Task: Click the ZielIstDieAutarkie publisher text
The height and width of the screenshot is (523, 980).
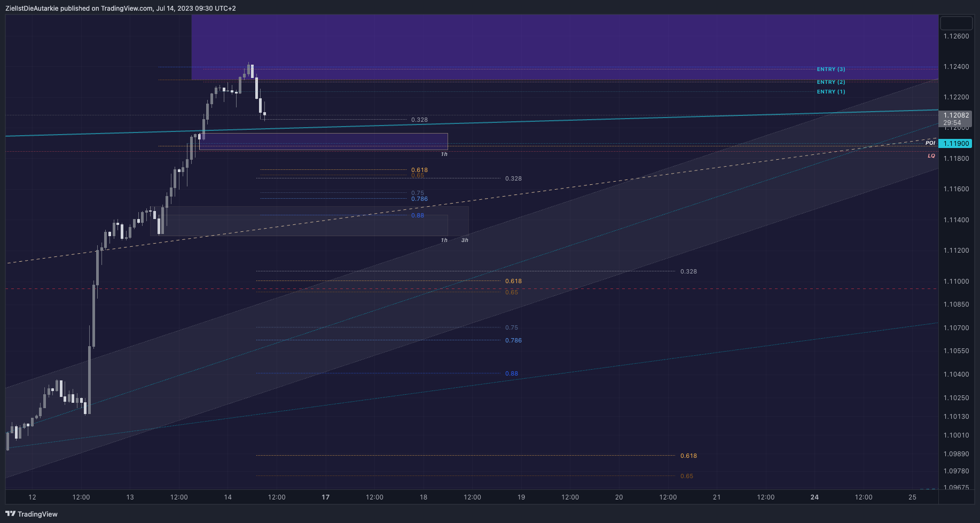Action: pyautogui.click(x=32, y=9)
